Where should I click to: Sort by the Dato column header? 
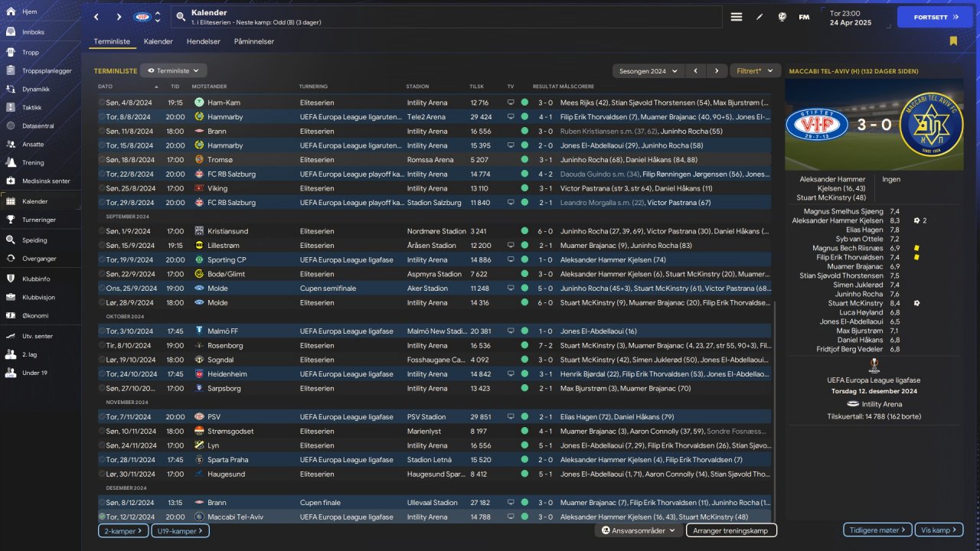point(106,86)
